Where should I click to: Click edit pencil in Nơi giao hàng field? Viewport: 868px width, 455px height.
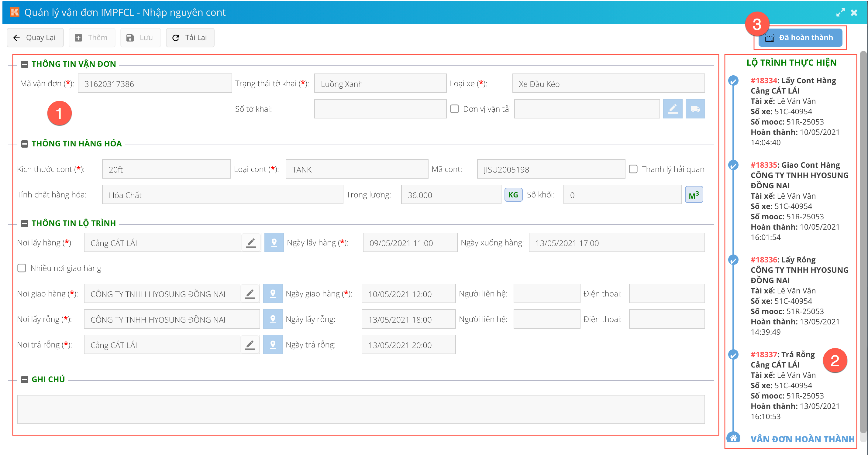click(250, 294)
